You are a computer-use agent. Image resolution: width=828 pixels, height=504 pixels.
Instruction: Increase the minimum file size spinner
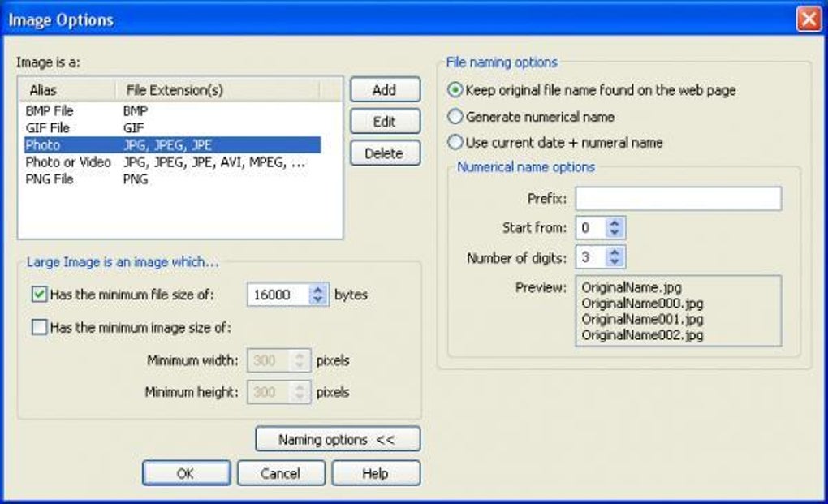(x=317, y=289)
